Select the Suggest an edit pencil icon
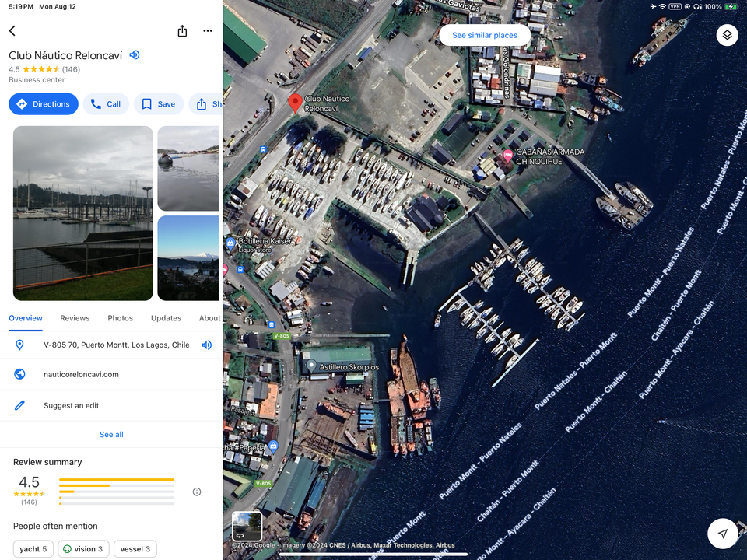 [x=21, y=404]
